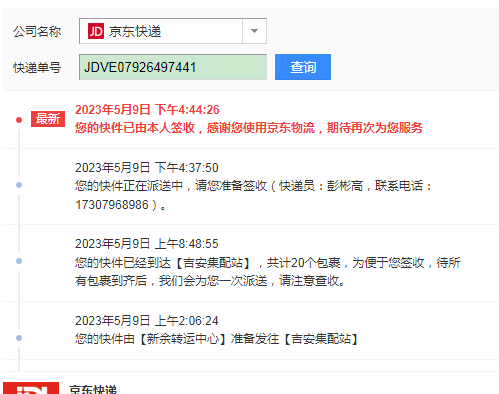Select the 您的快件已经到达【吉安集配站】 line
The width and height of the screenshot is (499, 394).
[x=267, y=263]
